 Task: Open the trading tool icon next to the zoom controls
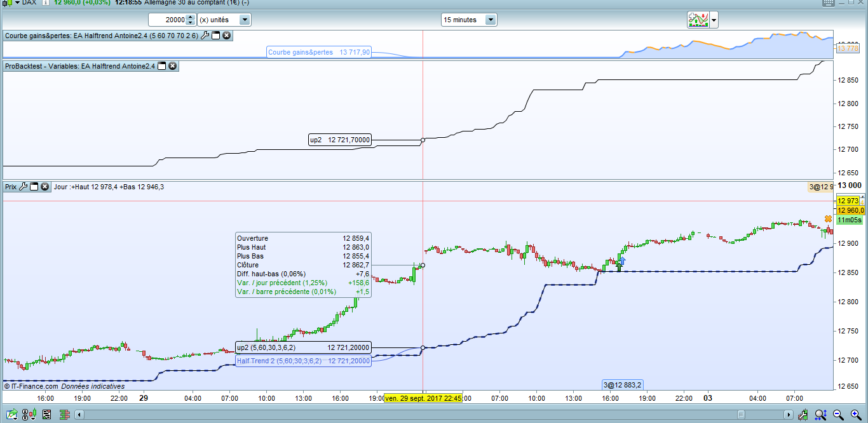803,415
